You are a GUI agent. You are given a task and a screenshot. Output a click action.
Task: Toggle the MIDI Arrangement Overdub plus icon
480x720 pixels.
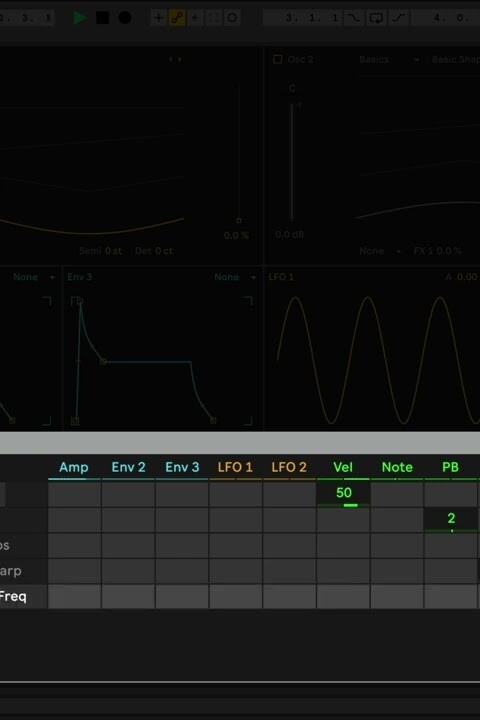158,18
